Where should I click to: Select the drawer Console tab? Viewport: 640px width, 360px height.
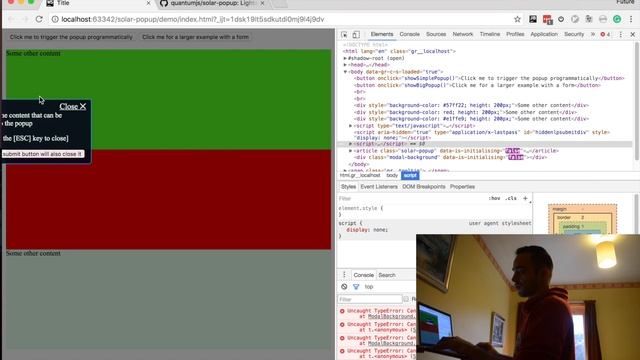pos(363,275)
